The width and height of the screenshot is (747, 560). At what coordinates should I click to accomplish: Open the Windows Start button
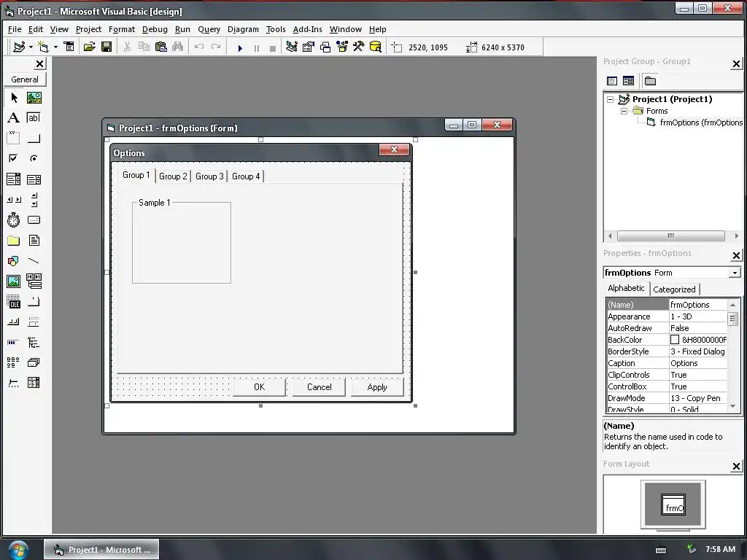[x=18, y=550]
